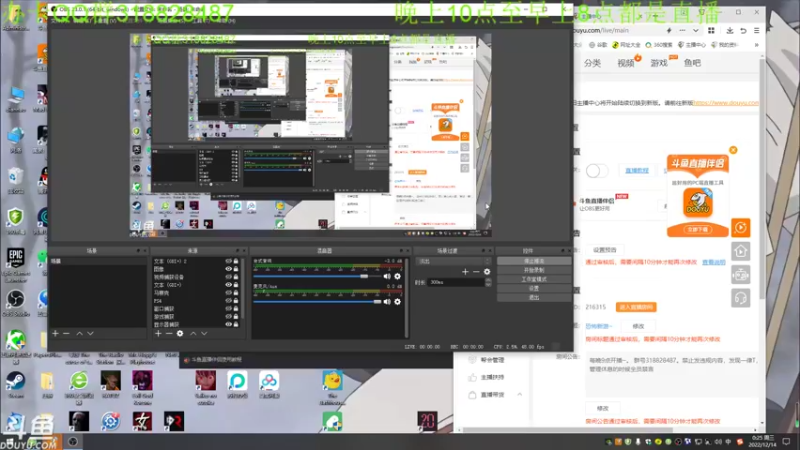
Task: Click the 开始录制 button in OBS controls
Action: [x=534, y=270]
